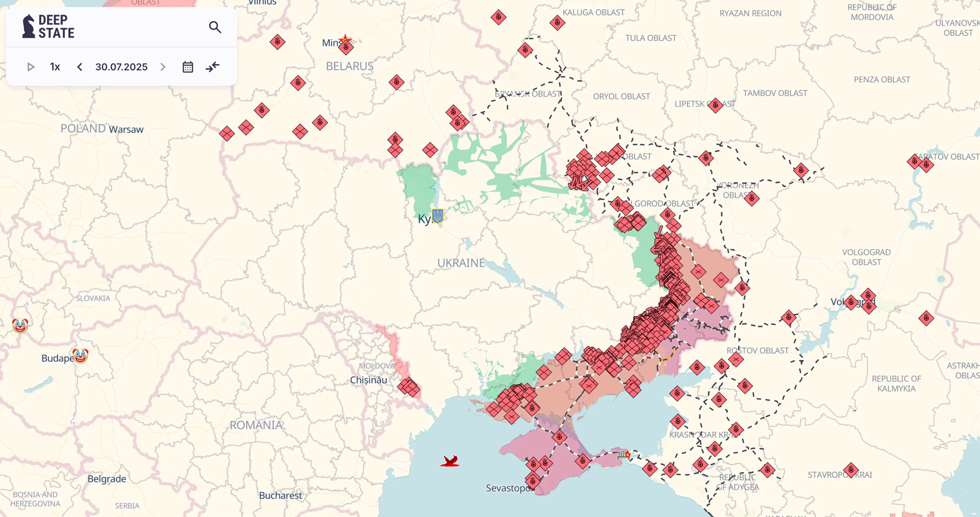This screenshot has height=517, width=980.
Task: Select the unit marker near Stavropol Krai
Action: (851, 470)
